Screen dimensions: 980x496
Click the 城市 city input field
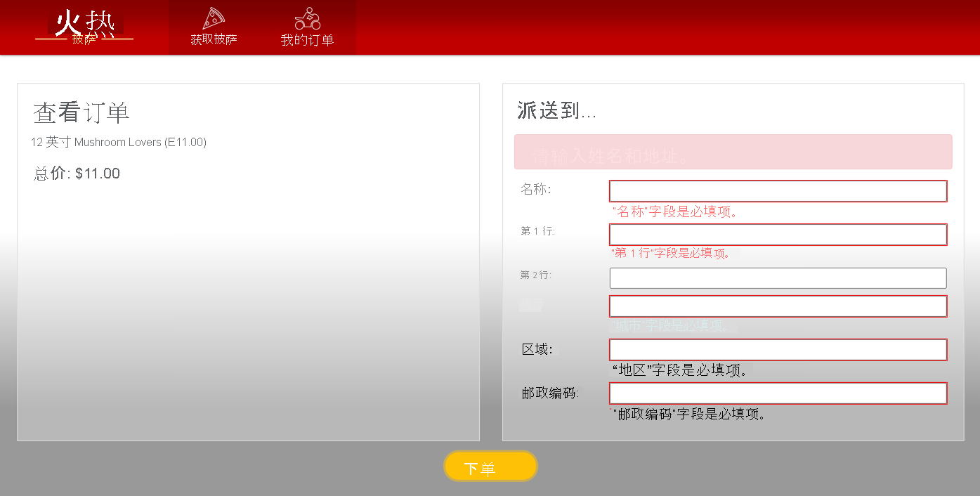point(778,306)
